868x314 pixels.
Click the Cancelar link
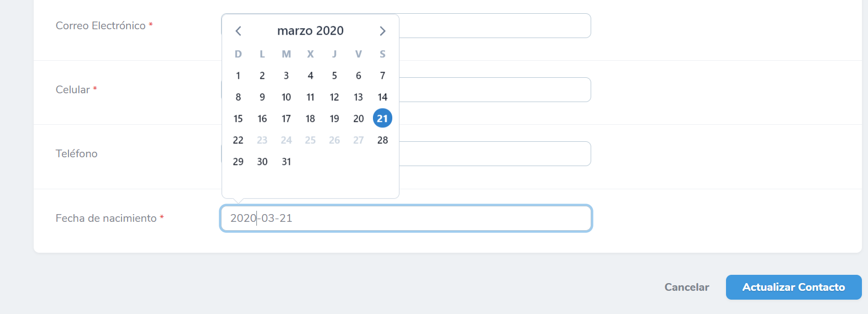[687, 287]
